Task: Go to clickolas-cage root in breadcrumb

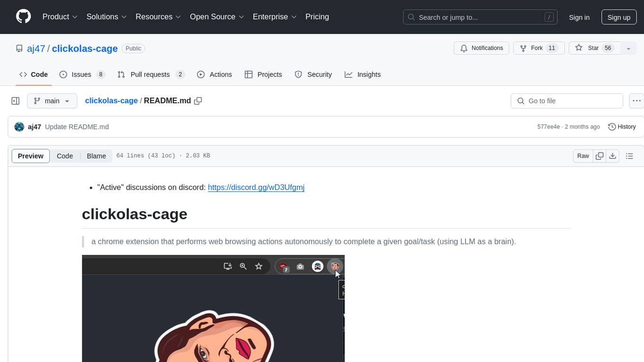Action: point(111,100)
